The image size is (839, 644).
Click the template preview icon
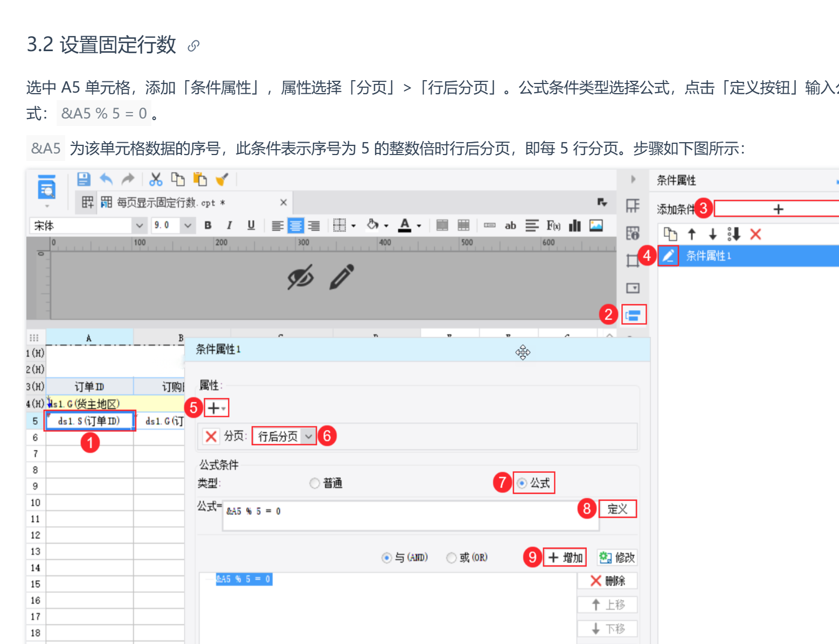tap(47, 186)
